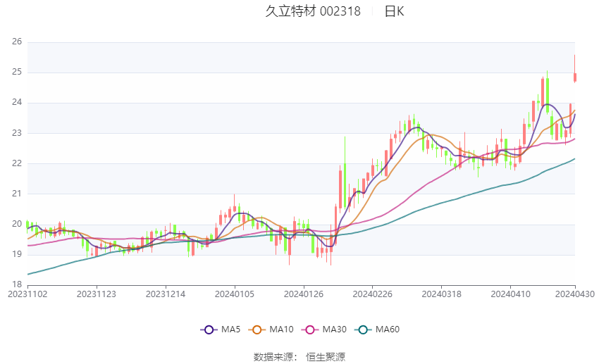Select the 20240430 date axis label

(x=575, y=294)
